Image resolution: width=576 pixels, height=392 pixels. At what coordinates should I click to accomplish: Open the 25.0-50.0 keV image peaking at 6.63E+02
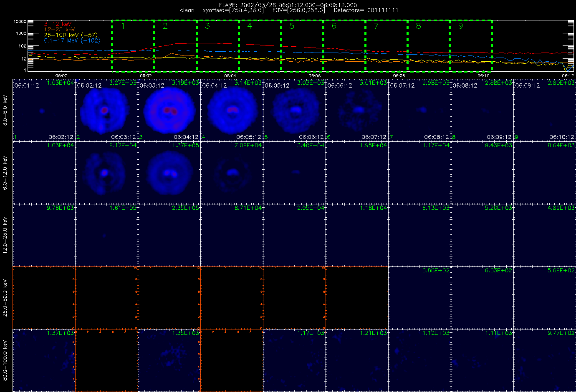[x=482, y=298]
